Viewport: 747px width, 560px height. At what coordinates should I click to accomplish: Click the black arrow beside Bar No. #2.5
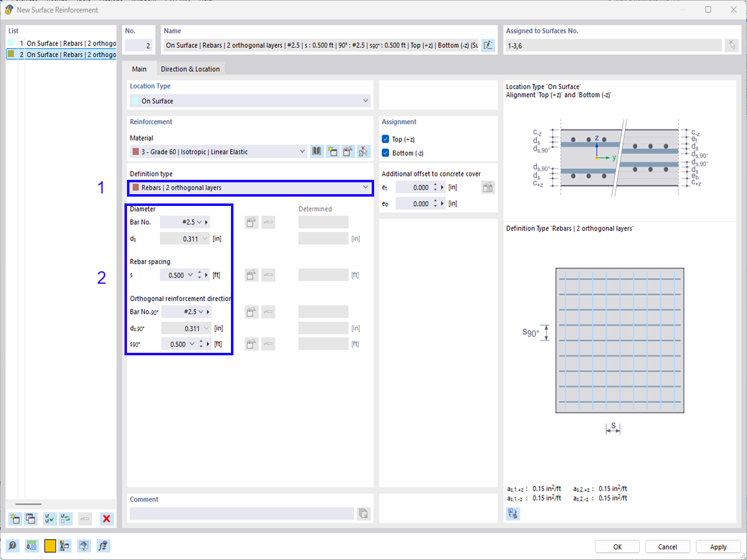click(207, 222)
